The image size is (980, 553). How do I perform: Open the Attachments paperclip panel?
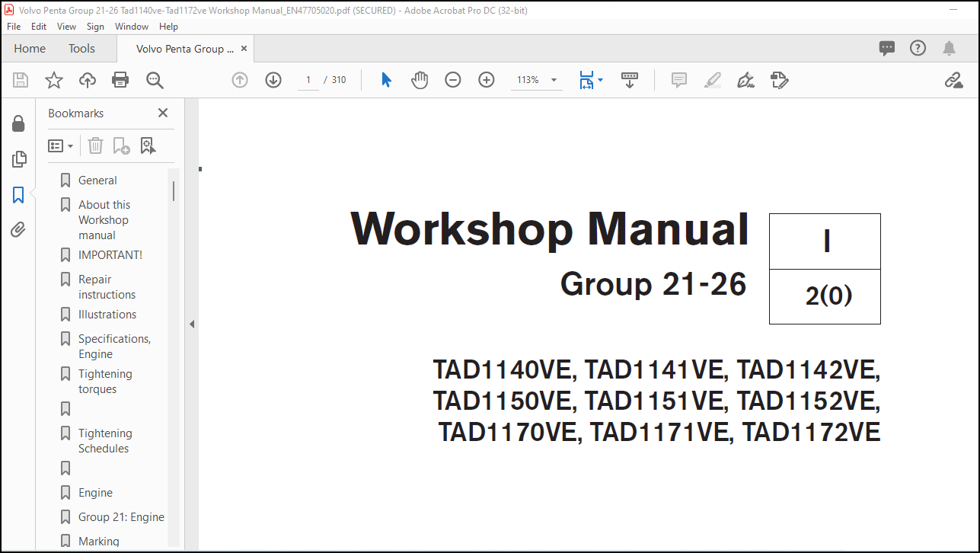pos(18,229)
